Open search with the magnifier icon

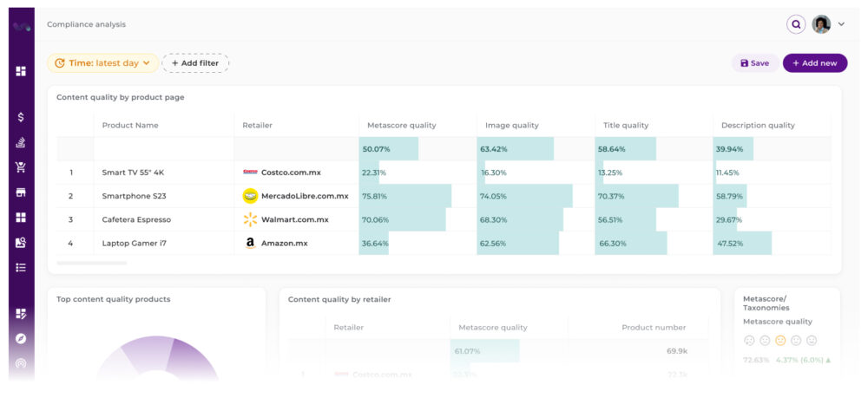tap(796, 24)
